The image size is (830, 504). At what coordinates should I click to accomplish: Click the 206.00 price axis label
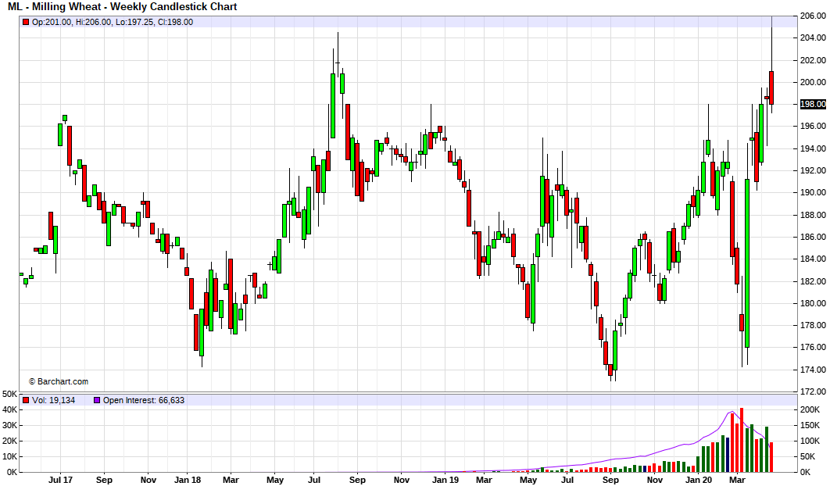coord(813,16)
